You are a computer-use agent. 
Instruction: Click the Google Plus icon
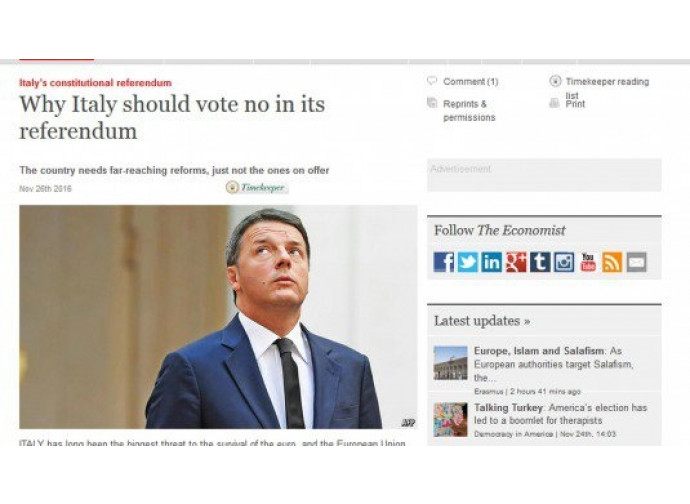click(x=516, y=262)
